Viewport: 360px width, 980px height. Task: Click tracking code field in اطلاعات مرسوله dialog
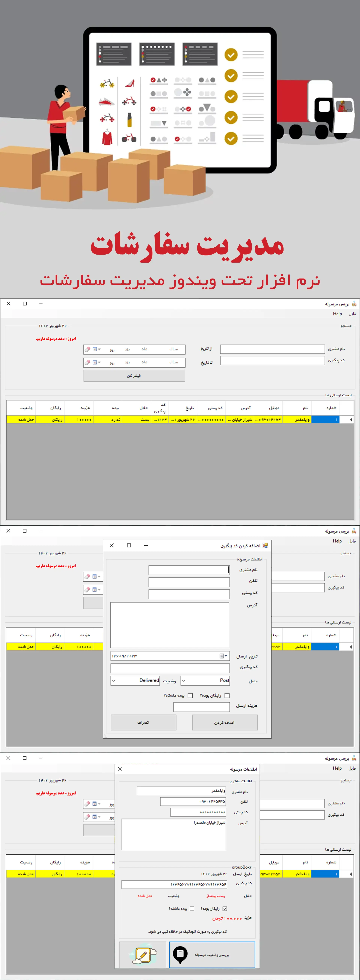point(175,884)
